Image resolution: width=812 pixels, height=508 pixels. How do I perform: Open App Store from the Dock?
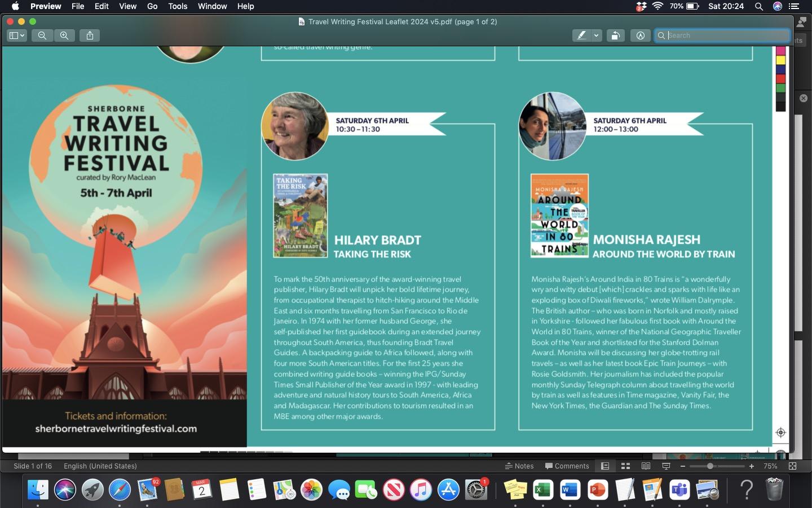point(448,489)
